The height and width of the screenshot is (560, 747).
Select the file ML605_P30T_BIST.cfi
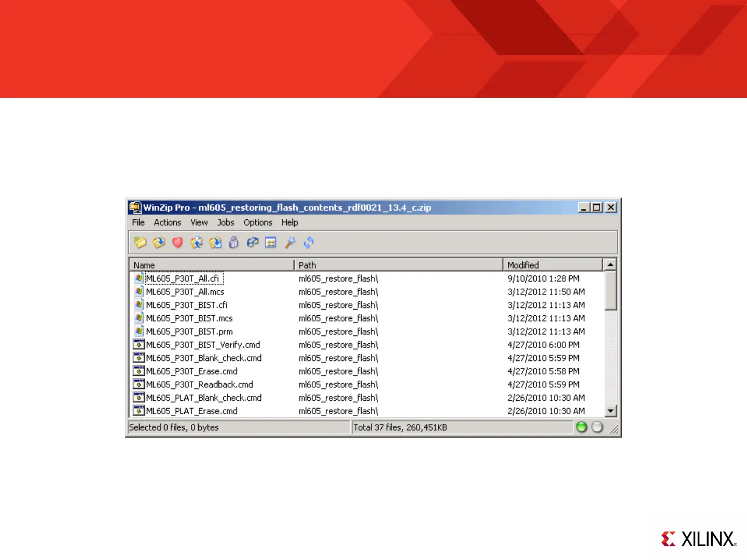[187, 305]
